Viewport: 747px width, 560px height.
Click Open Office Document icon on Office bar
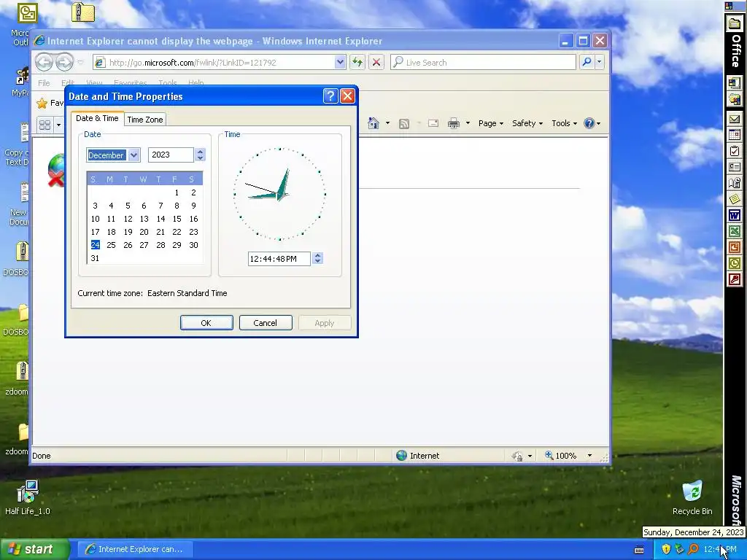click(x=735, y=99)
